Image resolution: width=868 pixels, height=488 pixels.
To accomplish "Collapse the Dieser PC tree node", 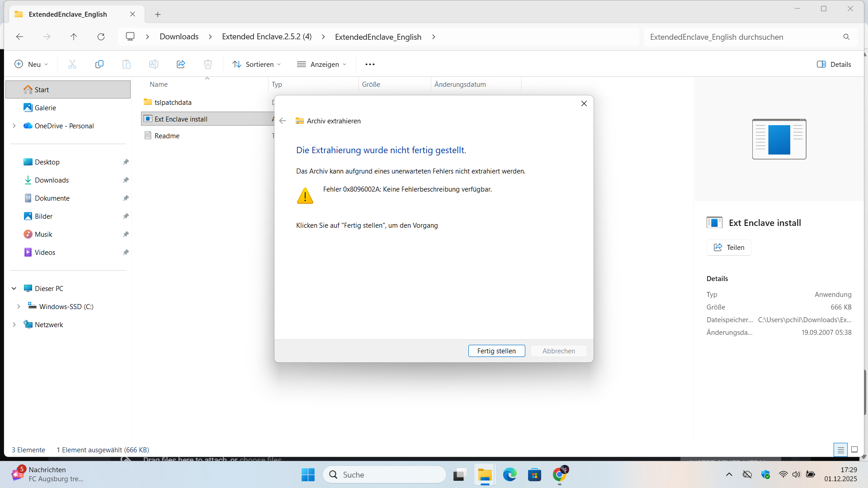I will pyautogui.click(x=14, y=288).
